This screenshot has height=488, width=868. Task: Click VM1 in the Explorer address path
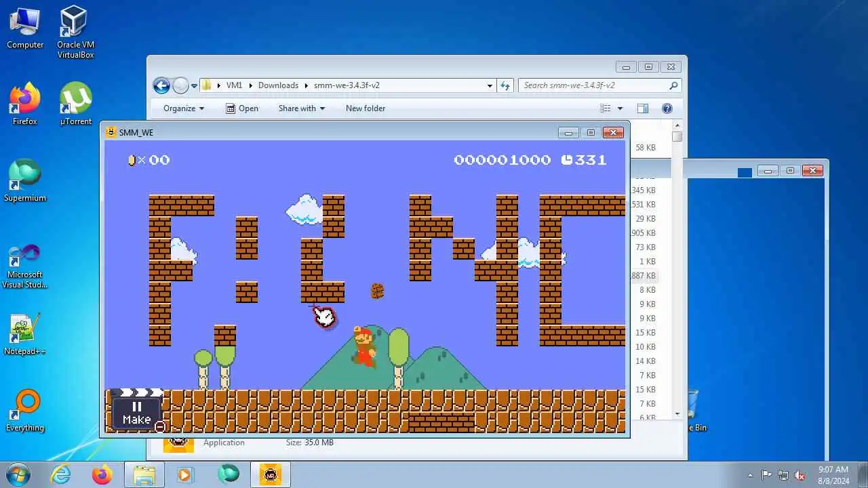(234, 85)
